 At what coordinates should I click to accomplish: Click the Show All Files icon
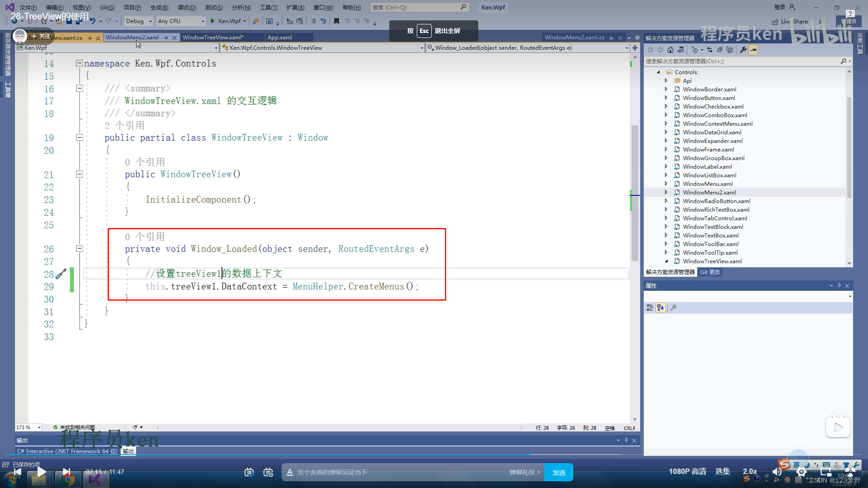[730, 50]
